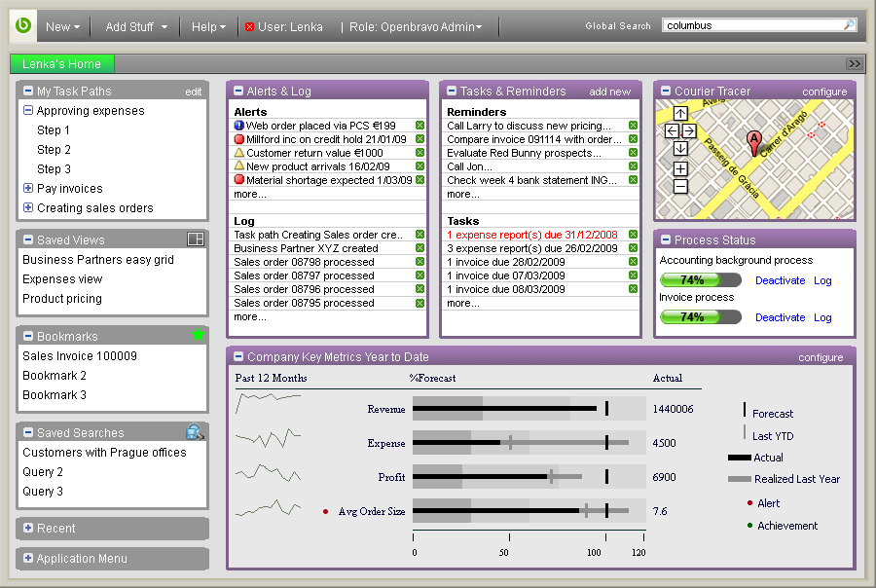Click the Openbravo logo icon

(23, 26)
